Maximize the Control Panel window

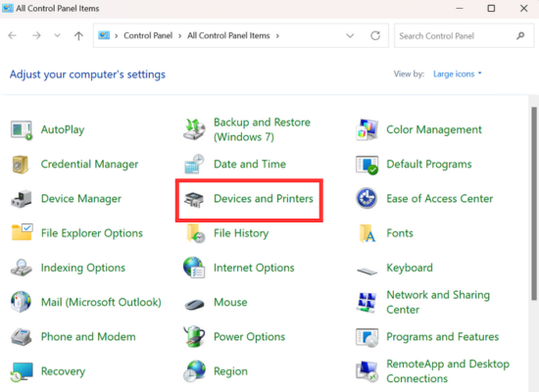pos(491,8)
